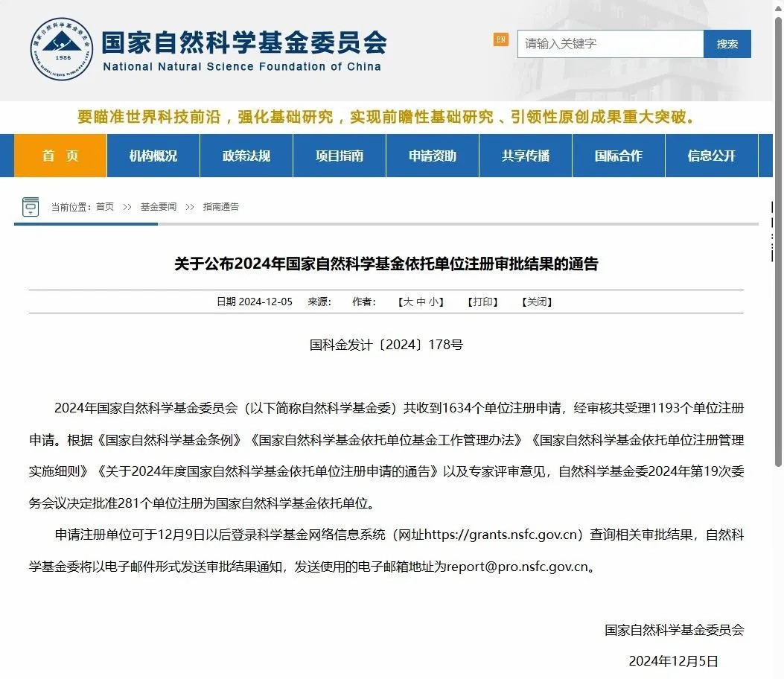Go to 指南通告 in the breadcrumb

pos(221,206)
